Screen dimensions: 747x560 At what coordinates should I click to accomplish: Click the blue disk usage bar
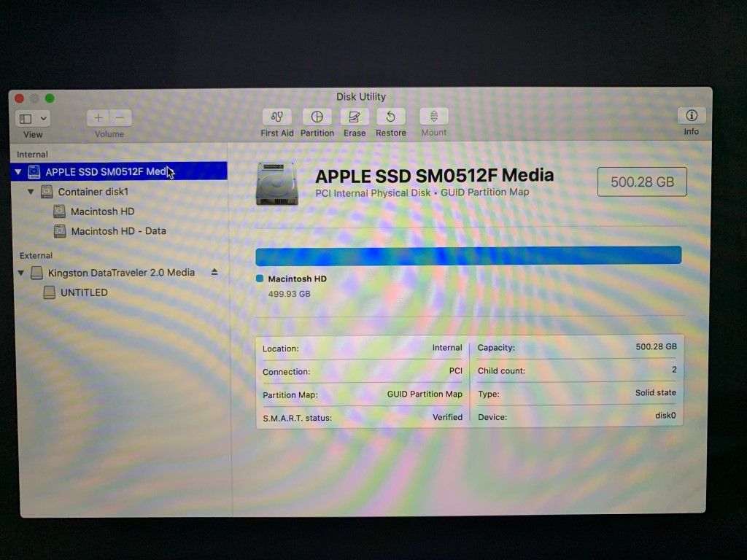pos(468,256)
